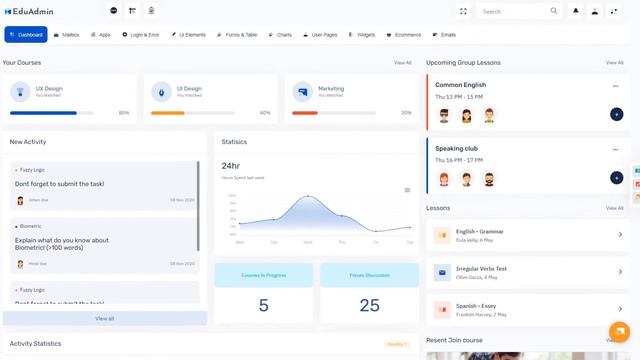This screenshot has height=360, width=640.
Task: Click the red side widget tab icon
Action: tap(637, 184)
